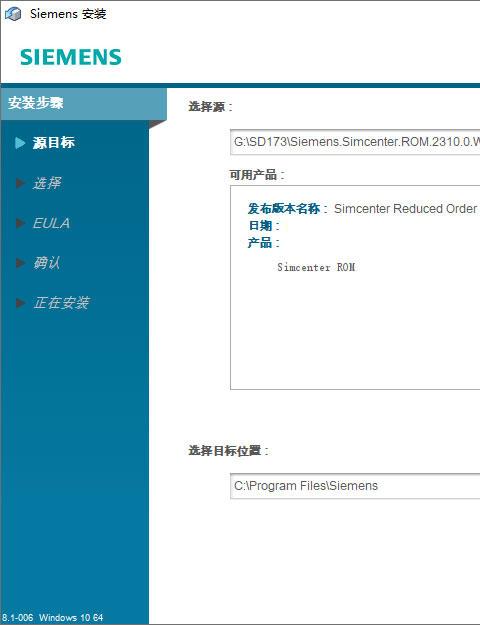Jump to the 确认 step
Viewport: 480px width, 625px height.
click(47, 263)
